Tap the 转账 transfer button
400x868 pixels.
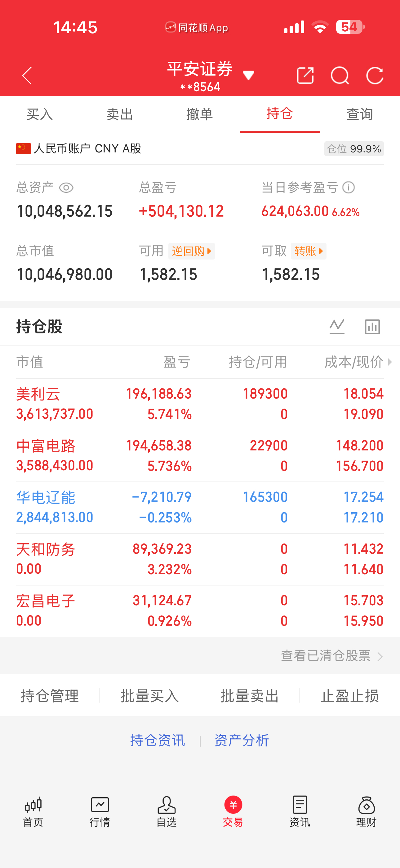pos(309,251)
